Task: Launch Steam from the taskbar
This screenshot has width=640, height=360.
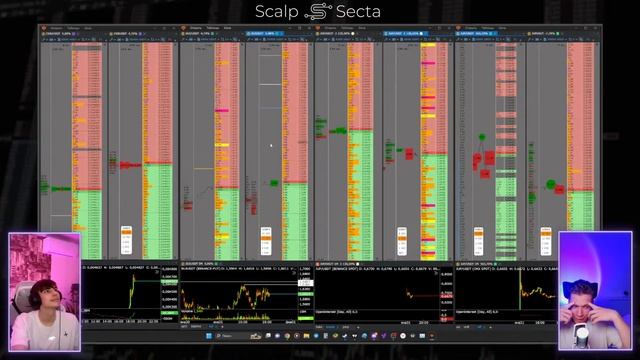Action: [344, 336]
